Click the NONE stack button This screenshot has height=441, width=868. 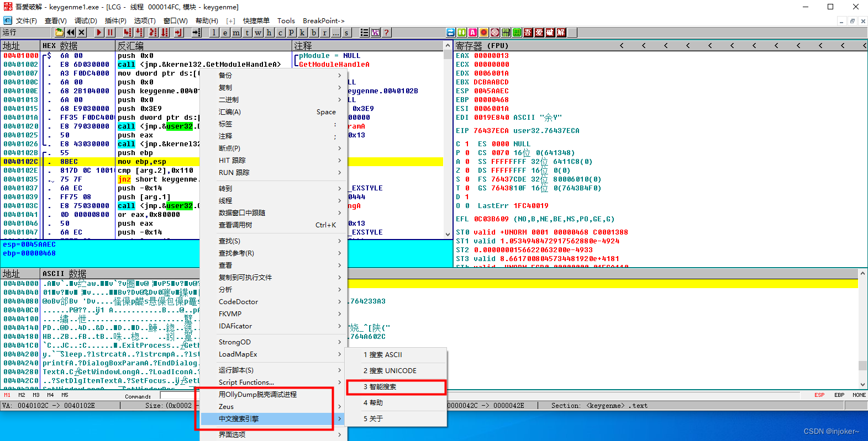coord(859,395)
